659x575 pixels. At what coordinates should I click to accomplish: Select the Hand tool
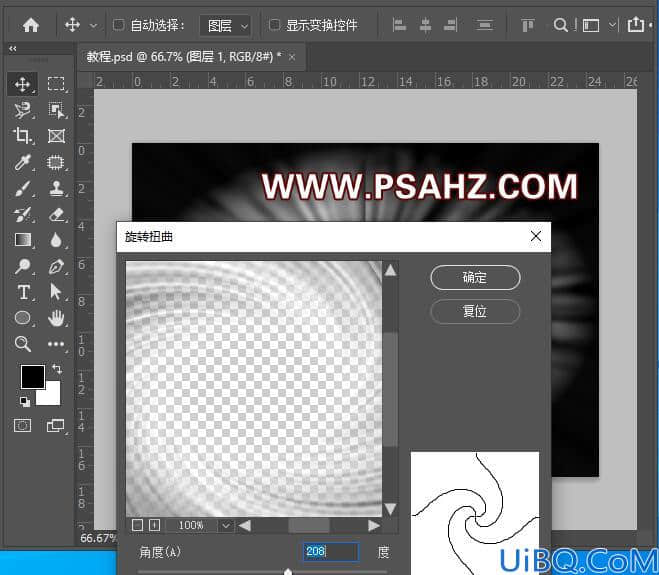coord(56,318)
